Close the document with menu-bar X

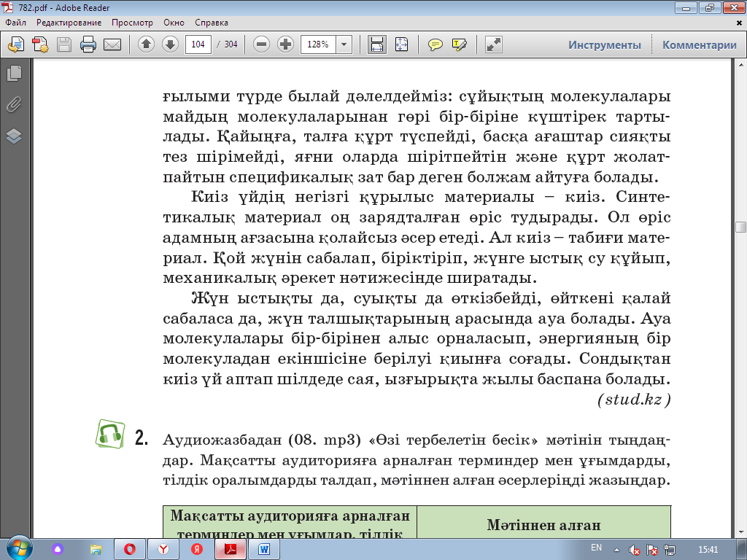point(740,23)
